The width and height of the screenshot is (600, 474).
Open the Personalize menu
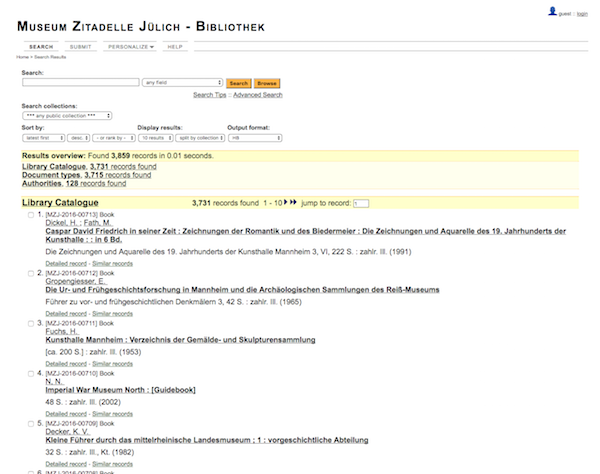(x=129, y=47)
